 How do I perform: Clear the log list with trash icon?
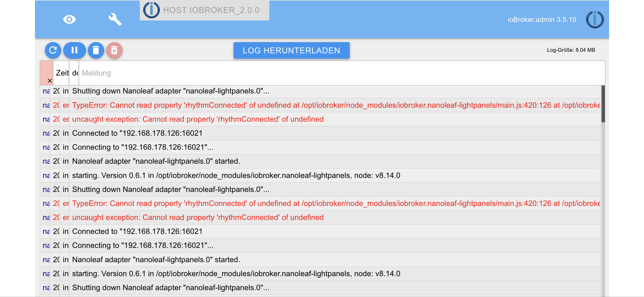(96, 50)
